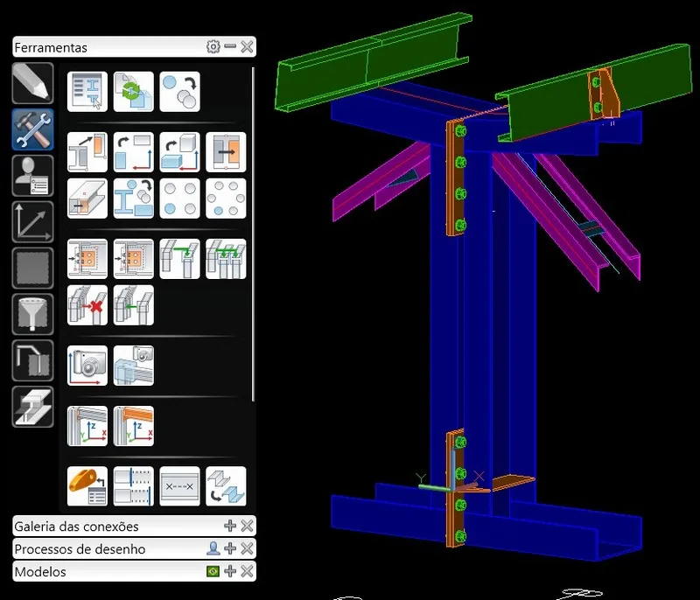Click the second bolted plate joint icon
Screen dimensions: 700x600
pyautogui.click(x=134, y=259)
